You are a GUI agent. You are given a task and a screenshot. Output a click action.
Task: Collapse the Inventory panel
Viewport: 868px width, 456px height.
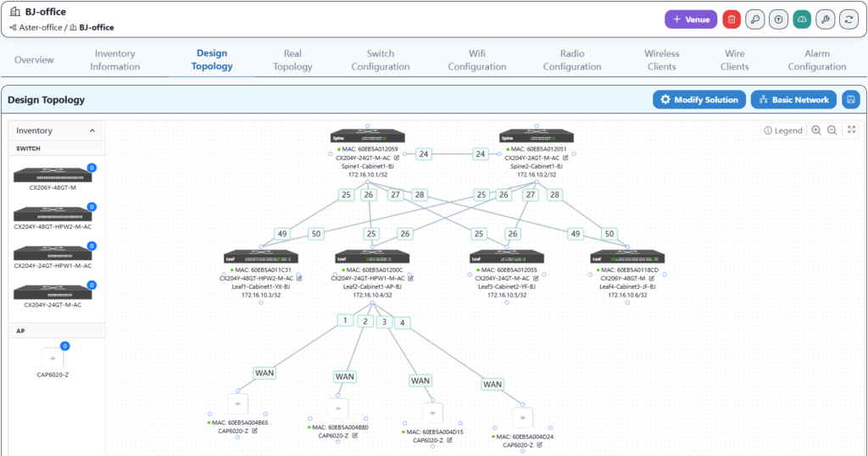pos(92,131)
